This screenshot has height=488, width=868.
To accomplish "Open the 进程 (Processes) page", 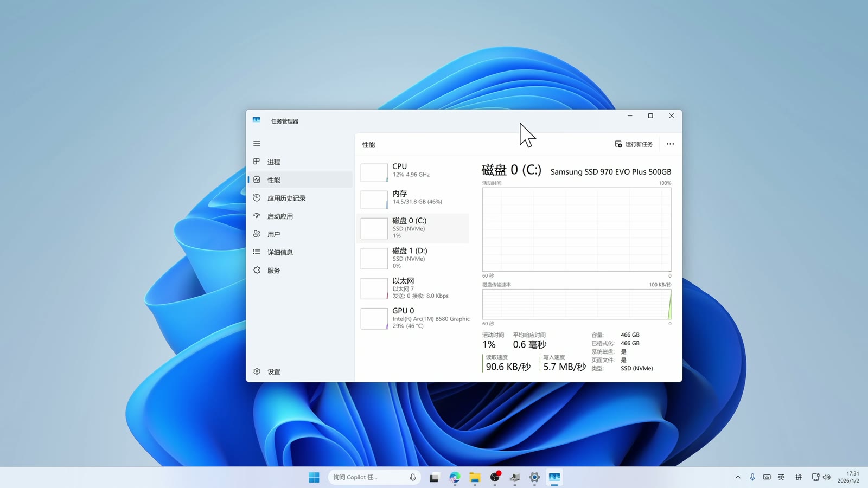I will [x=300, y=162].
